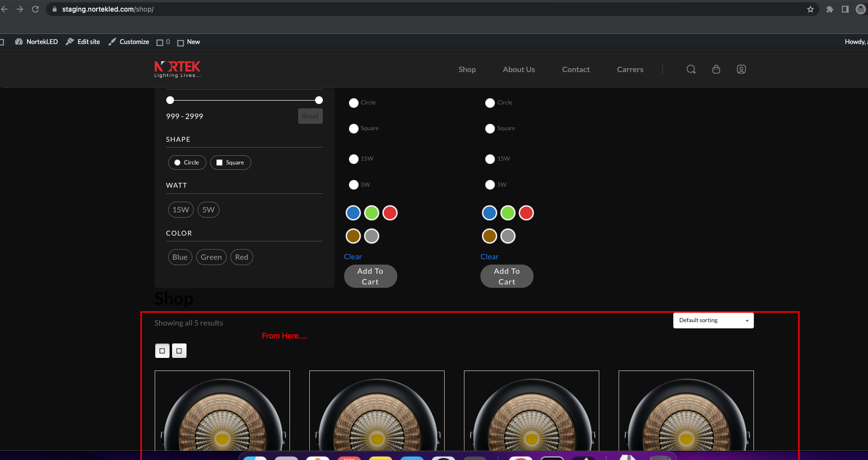Open the Contact page
Image resolution: width=868 pixels, height=460 pixels.
pyautogui.click(x=576, y=69)
